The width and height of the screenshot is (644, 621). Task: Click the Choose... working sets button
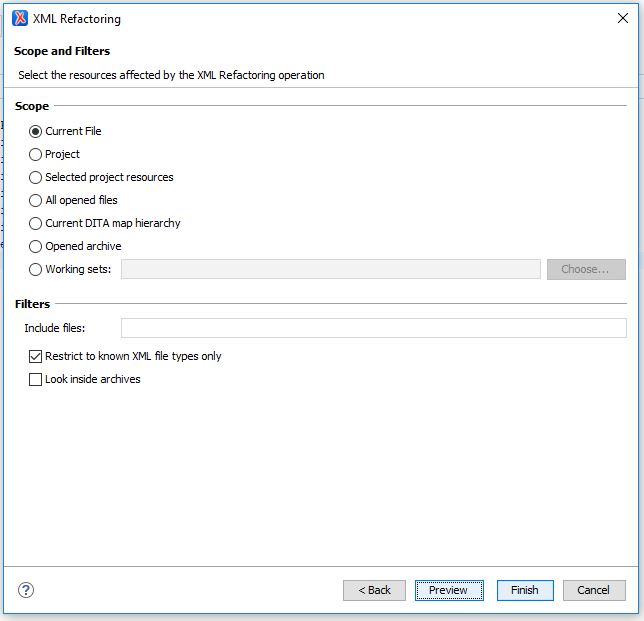pyautogui.click(x=586, y=269)
